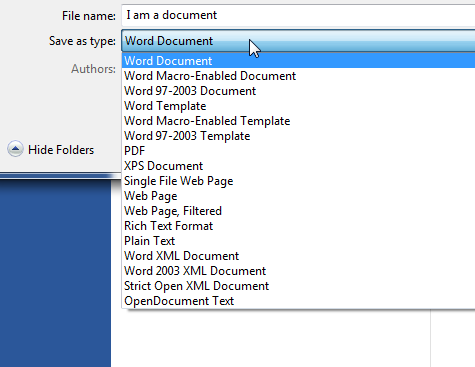Click the Hide Folders arrow icon
Viewport: 475px width, 367px height.
point(15,149)
